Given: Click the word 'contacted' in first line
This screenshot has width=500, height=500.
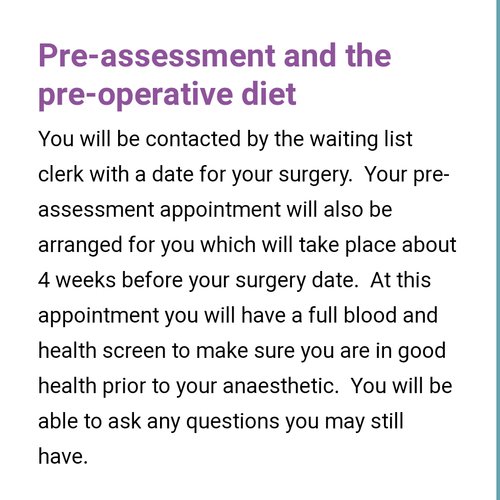Looking at the screenshot, I should pyautogui.click(x=193, y=139).
